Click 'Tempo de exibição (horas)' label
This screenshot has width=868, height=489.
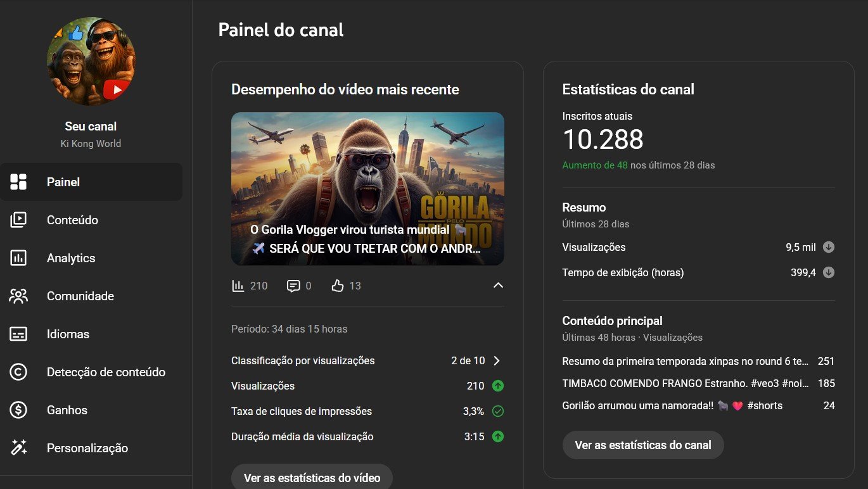tap(623, 272)
